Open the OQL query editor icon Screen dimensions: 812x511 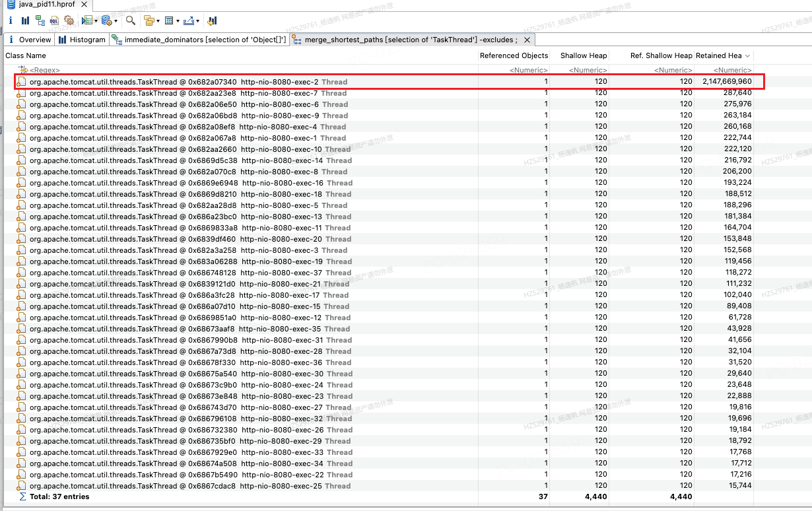click(x=54, y=20)
